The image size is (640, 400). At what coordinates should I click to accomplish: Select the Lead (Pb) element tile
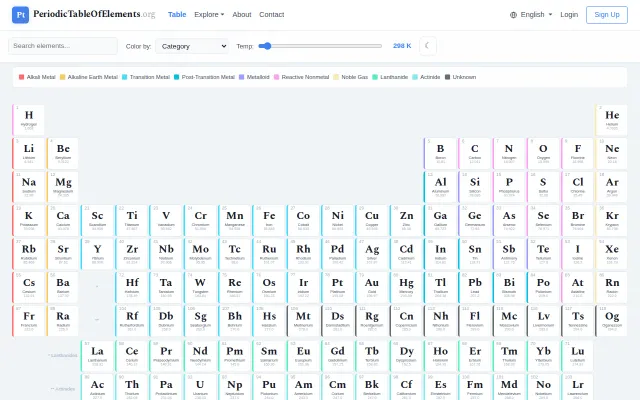[474, 287]
